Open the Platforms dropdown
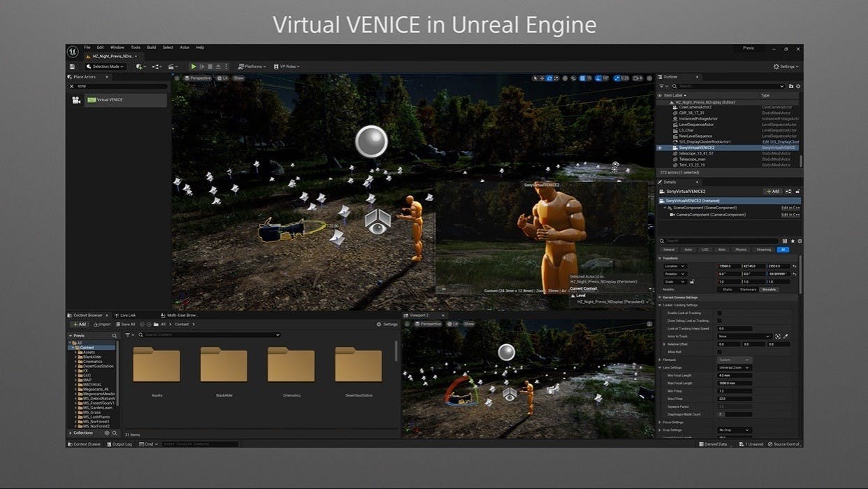The image size is (868, 489). pyautogui.click(x=253, y=66)
